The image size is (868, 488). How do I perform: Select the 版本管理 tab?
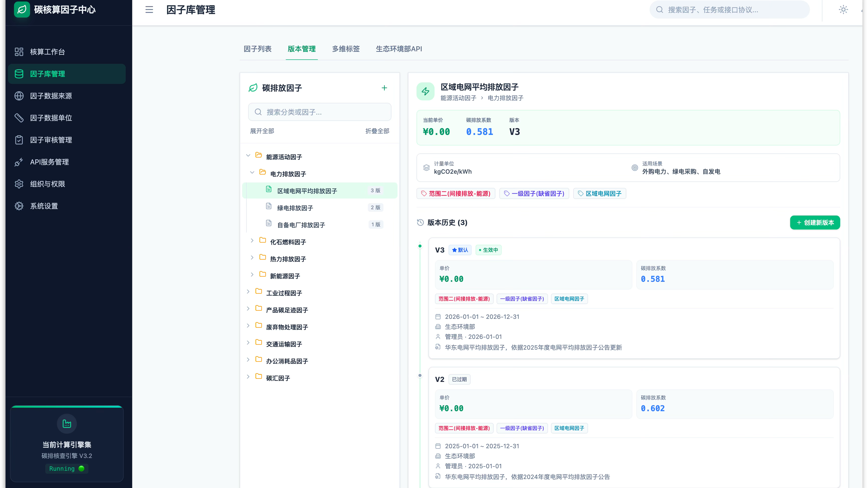click(302, 49)
